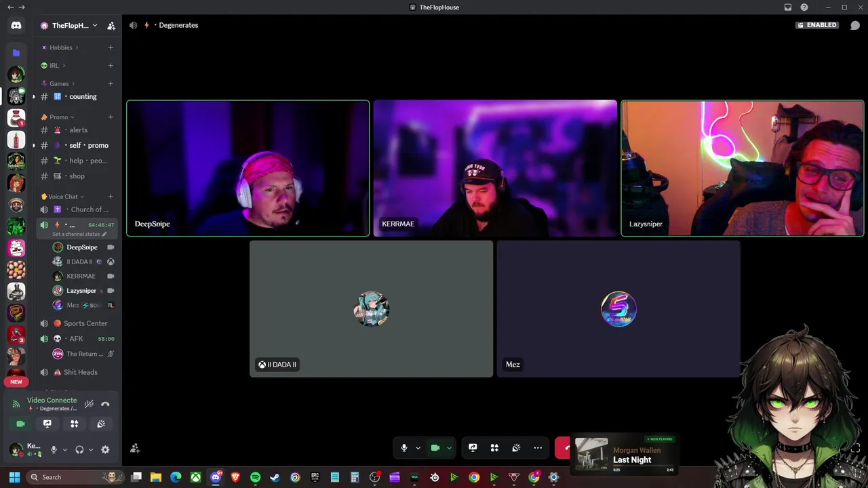Open soundboard from lower-left voice panel
The height and width of the screenshot is (488, 868).
[x=101, y=424]
